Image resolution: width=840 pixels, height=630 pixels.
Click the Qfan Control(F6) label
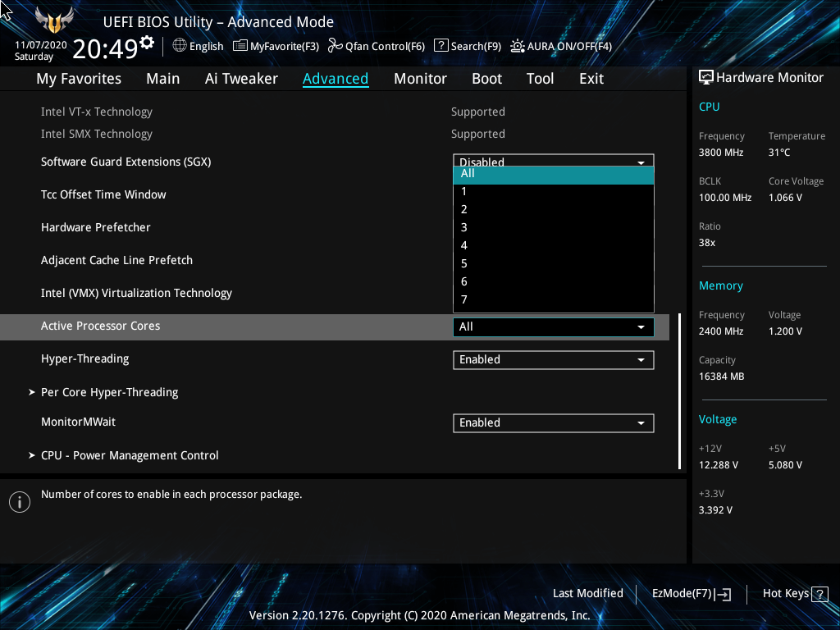click(385, 47)
